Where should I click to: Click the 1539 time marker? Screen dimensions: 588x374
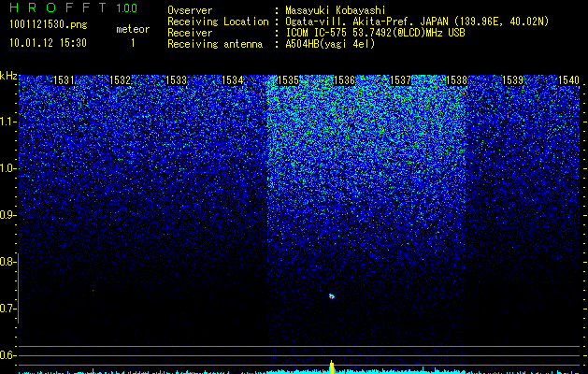coord(512,80)
